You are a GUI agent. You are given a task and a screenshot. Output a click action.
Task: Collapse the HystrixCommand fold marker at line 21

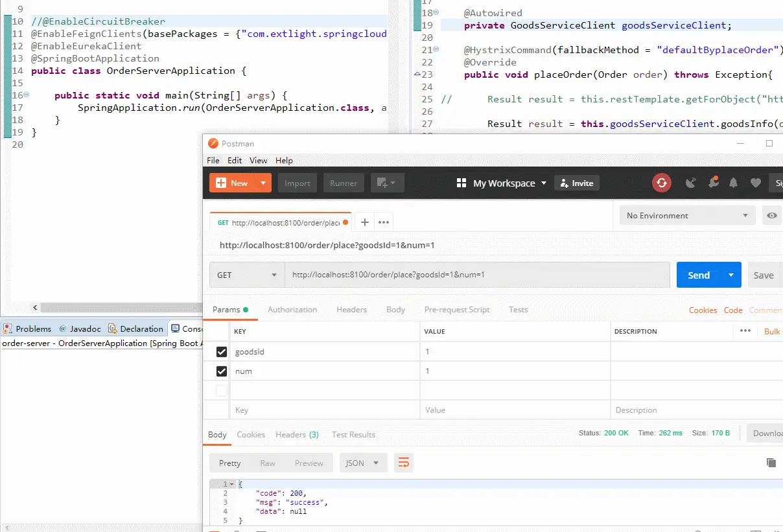pos(436,50)
